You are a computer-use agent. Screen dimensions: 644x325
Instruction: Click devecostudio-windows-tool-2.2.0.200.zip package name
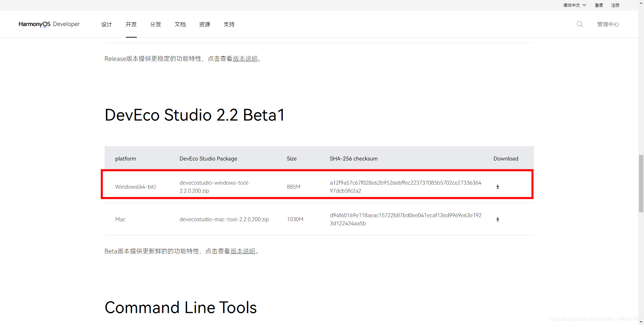pyautogui.click(x=215, y=187)
